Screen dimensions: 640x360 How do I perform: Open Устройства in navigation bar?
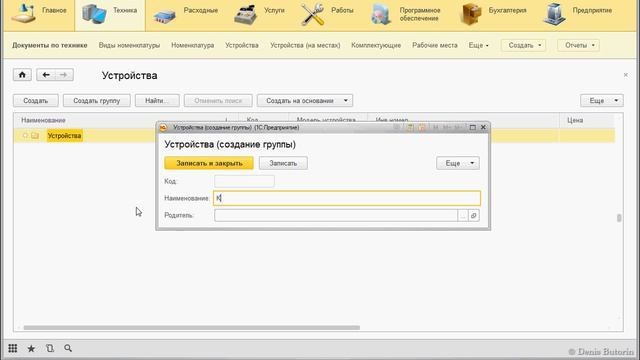click(242, 45)
